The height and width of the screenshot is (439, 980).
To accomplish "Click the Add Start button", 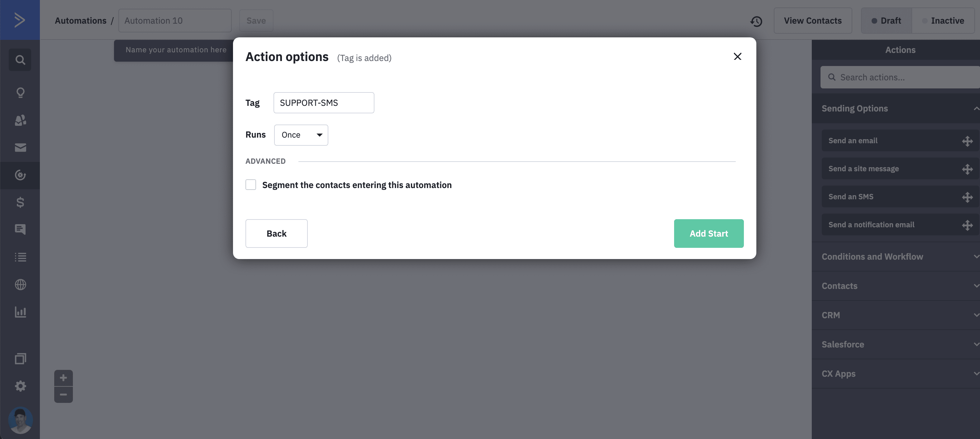I will (708, 233).
